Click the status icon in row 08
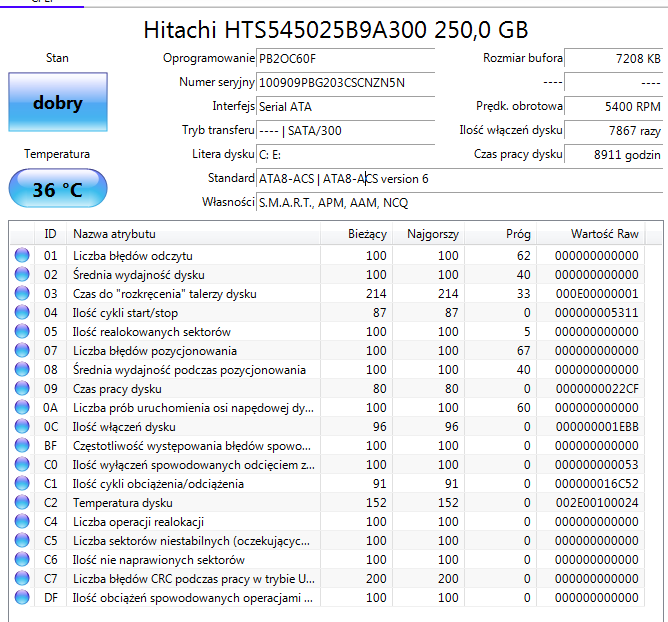Screen dimensions: 668x622 [22, 369]
